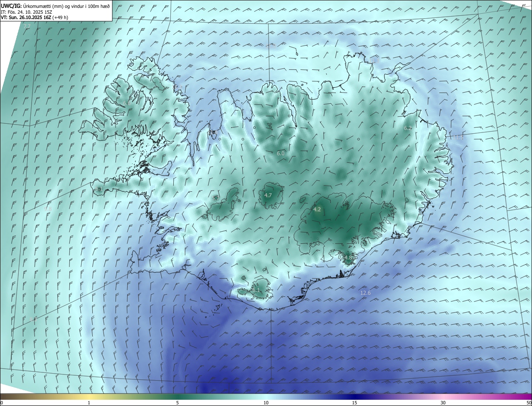Click the '15' tick on the color scale
The width and height of the screenshot is (532, 406).
tap(355, 403)
